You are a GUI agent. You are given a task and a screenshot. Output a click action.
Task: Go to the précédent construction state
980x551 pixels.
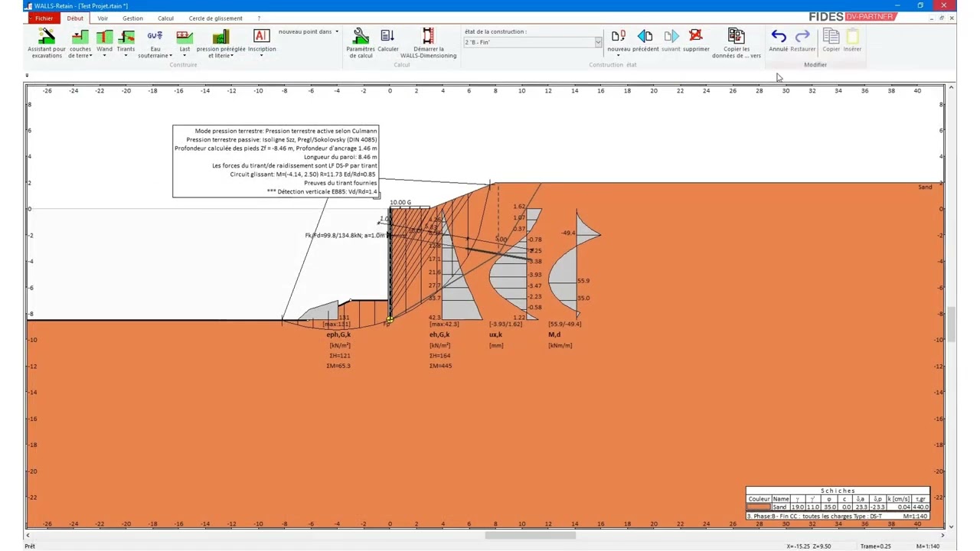pos(645,41)
